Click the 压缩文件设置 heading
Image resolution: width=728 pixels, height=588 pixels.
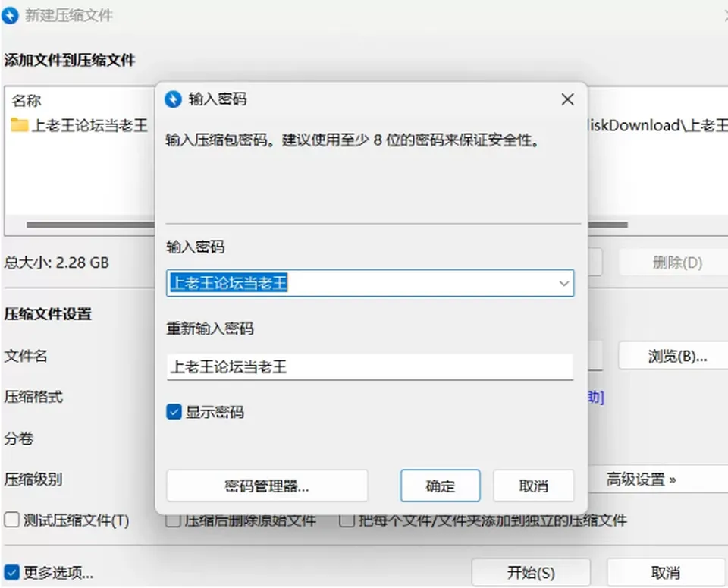[48, 314]
